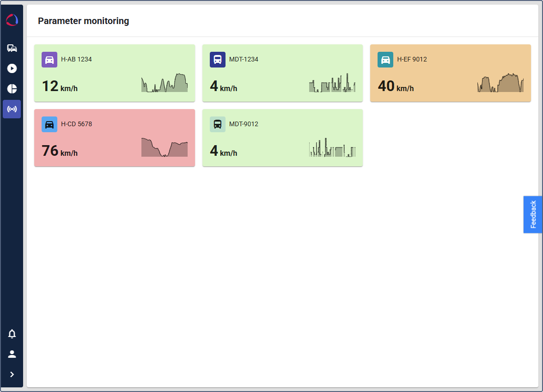
Task: Click the app logo in sidebar
Action: (x=12, y=20)
